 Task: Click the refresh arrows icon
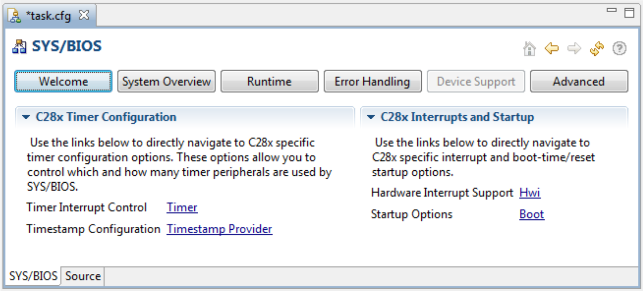(x=597, y=48)
